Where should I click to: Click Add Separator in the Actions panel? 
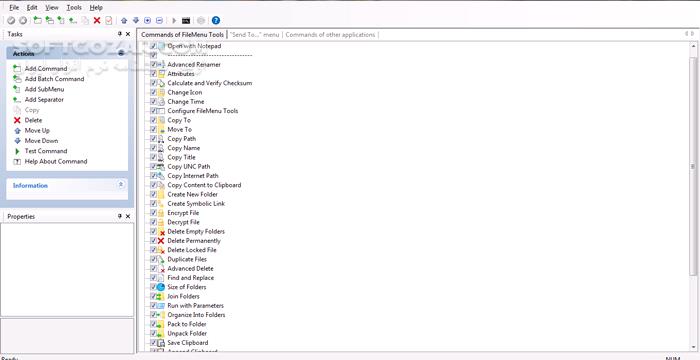44,100
